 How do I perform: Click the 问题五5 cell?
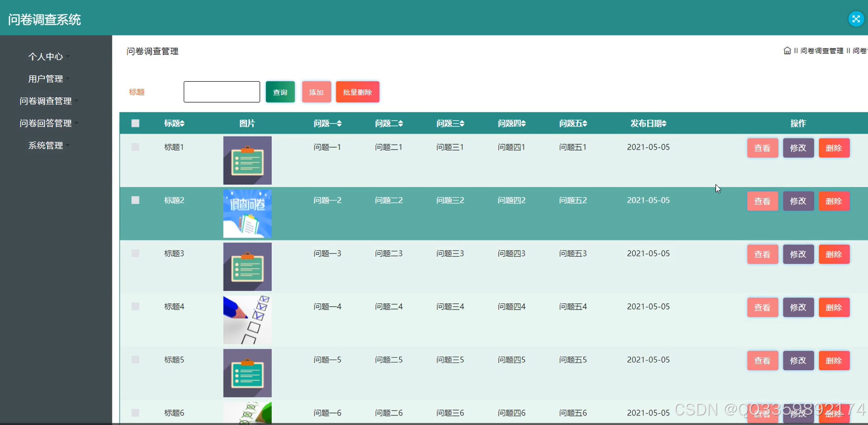(573, 360)
